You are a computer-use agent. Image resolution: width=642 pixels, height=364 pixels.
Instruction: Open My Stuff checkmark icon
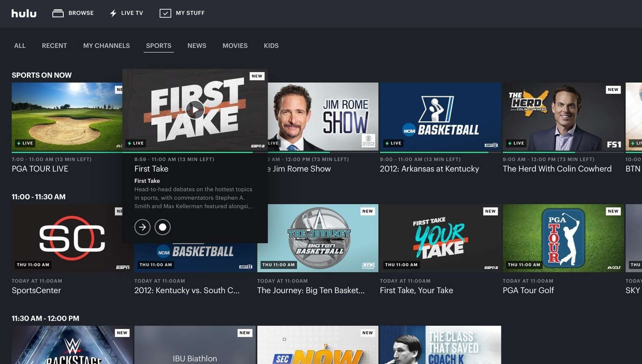coord(165,13)
